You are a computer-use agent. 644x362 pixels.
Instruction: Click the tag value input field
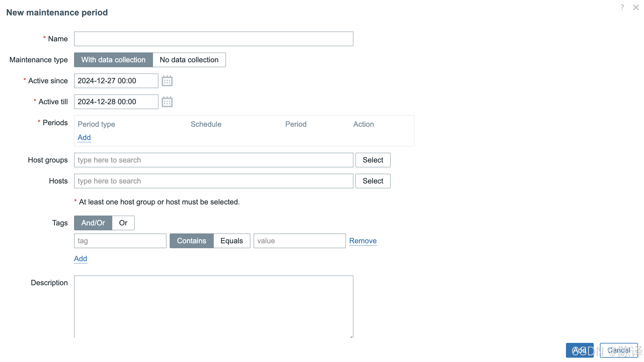click(x=299, y=241)
